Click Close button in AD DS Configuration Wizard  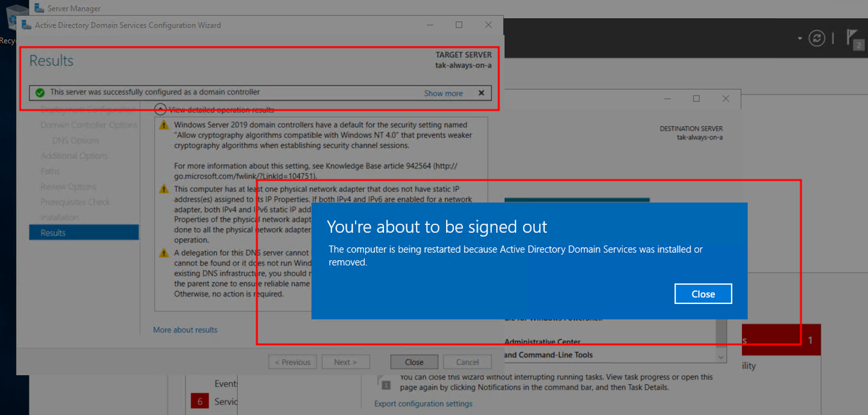point(414,362)
